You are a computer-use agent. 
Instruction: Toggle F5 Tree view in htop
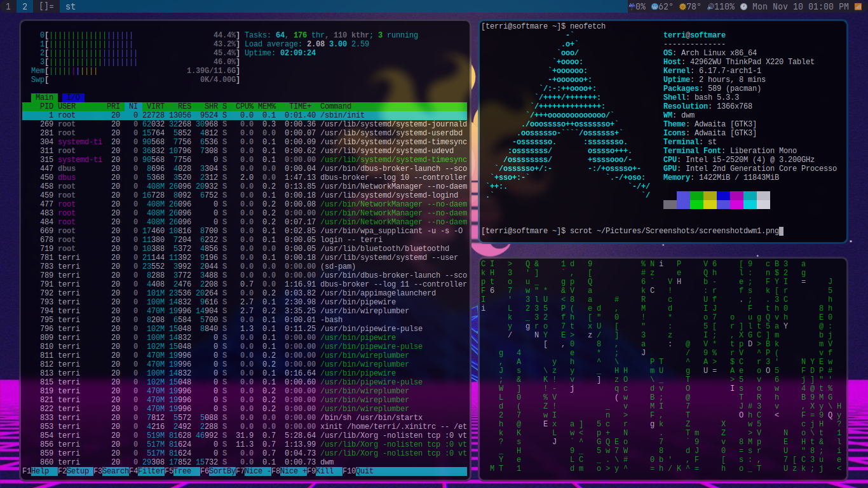(182, 471)
